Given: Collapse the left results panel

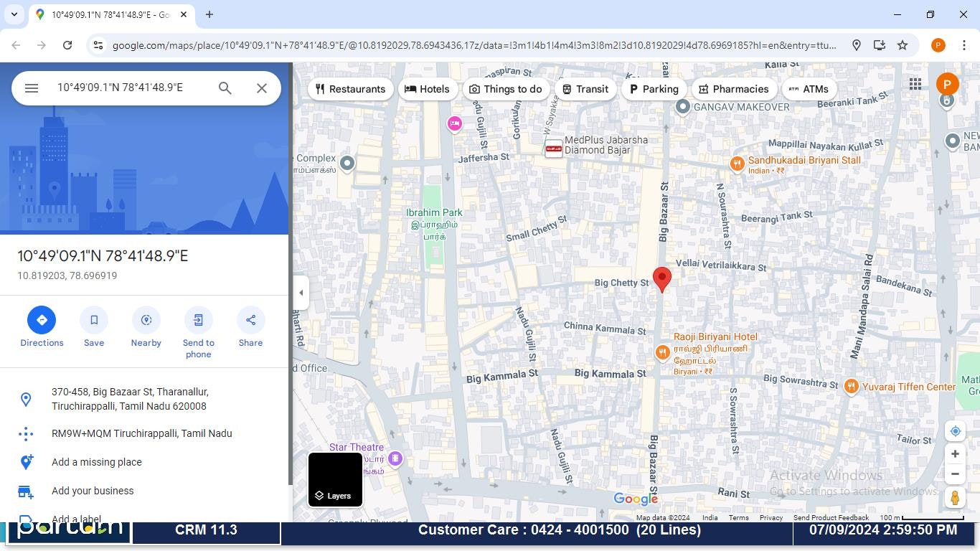Looking at the screenshot, I should click(x=301, y=292).
